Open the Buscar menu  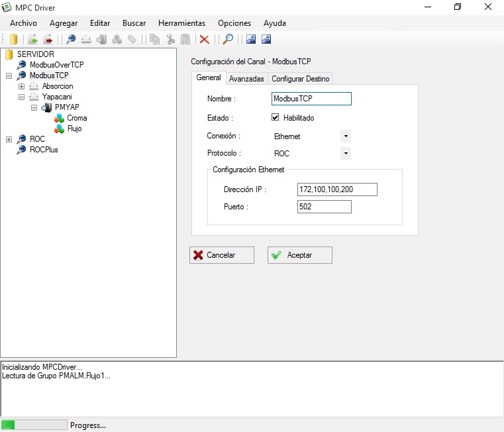click(x=134, y=23)
